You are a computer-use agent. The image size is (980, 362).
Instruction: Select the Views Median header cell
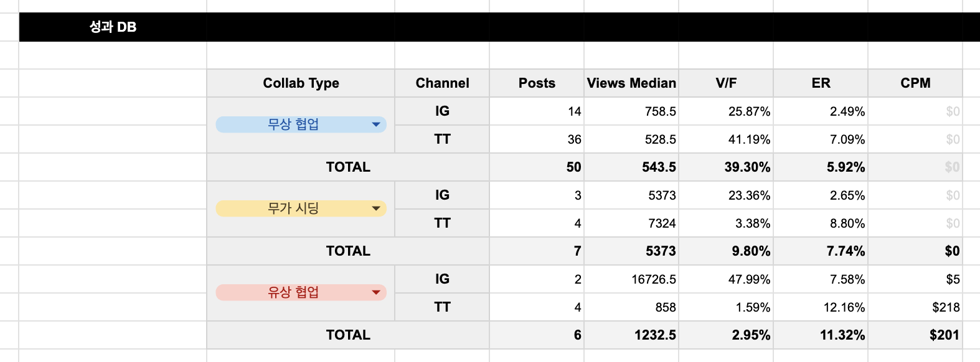click(631, 83)
